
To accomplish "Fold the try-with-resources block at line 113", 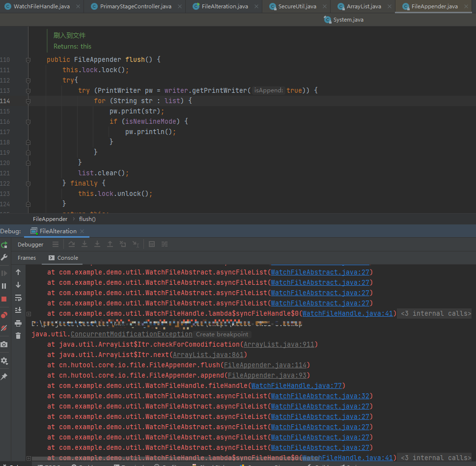I will [28, 91].
